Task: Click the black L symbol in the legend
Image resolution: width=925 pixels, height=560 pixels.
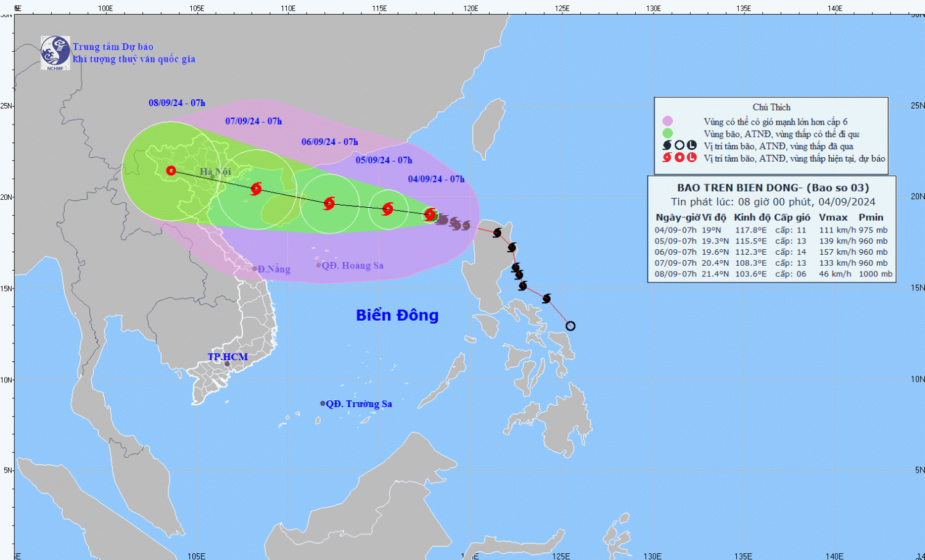Action: [x=692, y=146]
